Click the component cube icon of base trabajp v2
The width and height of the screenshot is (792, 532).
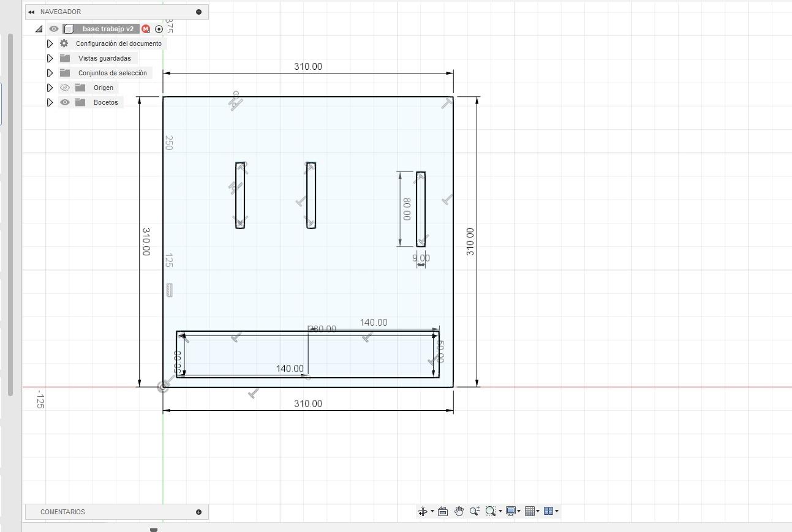tap(69, 29)
